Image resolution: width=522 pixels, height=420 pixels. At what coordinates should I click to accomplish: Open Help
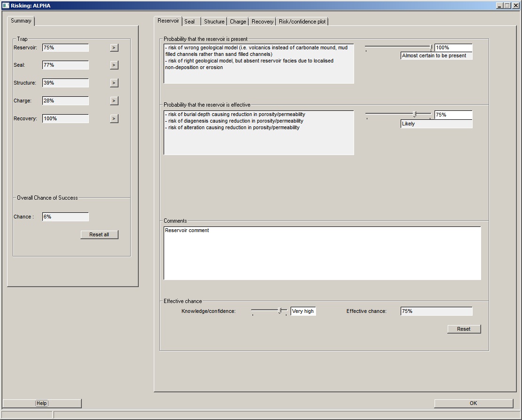coord(42,403)
